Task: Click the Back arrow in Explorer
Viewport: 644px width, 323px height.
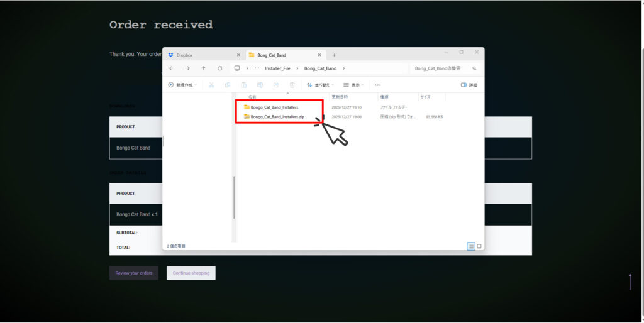Action: [x=172, y=68]
